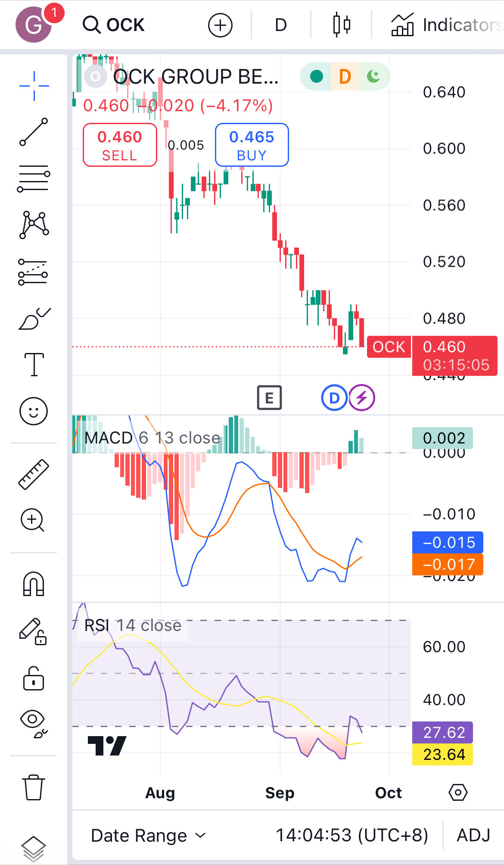Tap the MACD histogram value 0.002

click(x=442, y=438)
